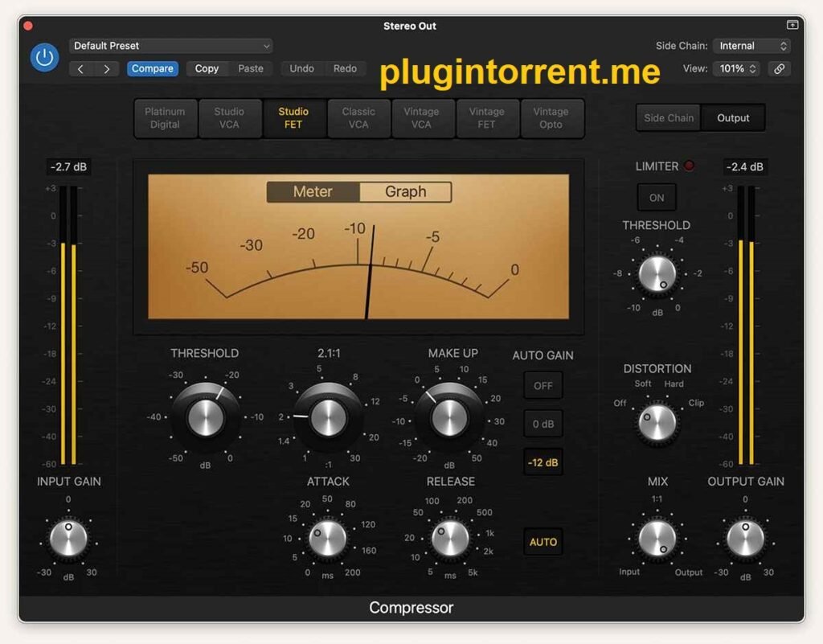This screenshot has height=644, width=823.
Task: Select the Vintage FET compressor type
Action: pos(486,118)
